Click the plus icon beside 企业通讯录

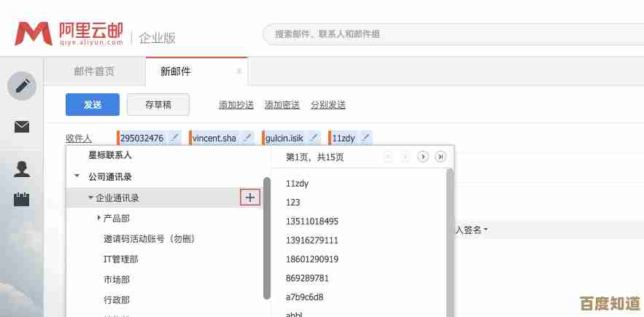point(250,197)
